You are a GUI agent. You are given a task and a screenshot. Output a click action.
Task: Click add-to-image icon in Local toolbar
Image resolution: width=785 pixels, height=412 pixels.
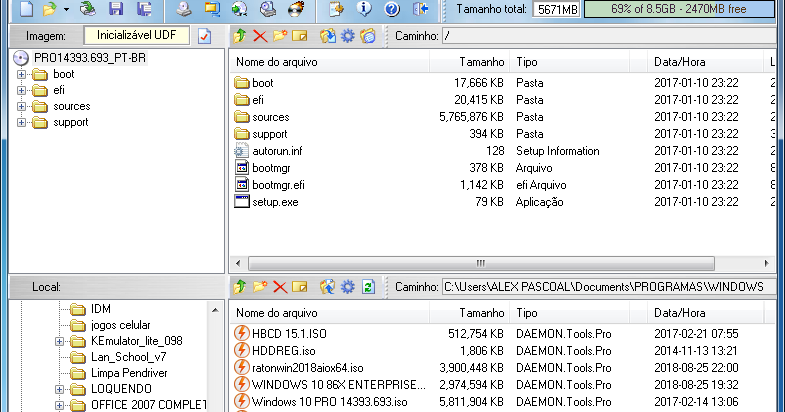click(328, 287)
